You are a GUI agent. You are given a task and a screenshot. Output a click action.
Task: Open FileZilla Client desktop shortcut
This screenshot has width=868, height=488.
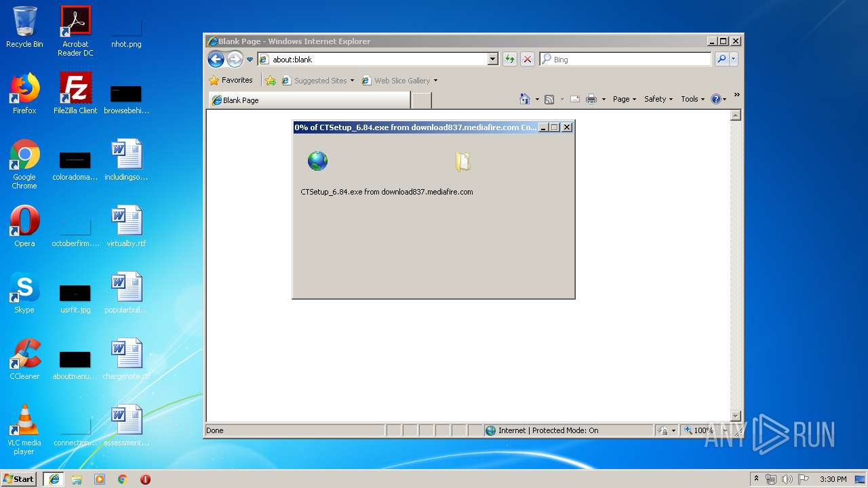(x=75, y=94)
